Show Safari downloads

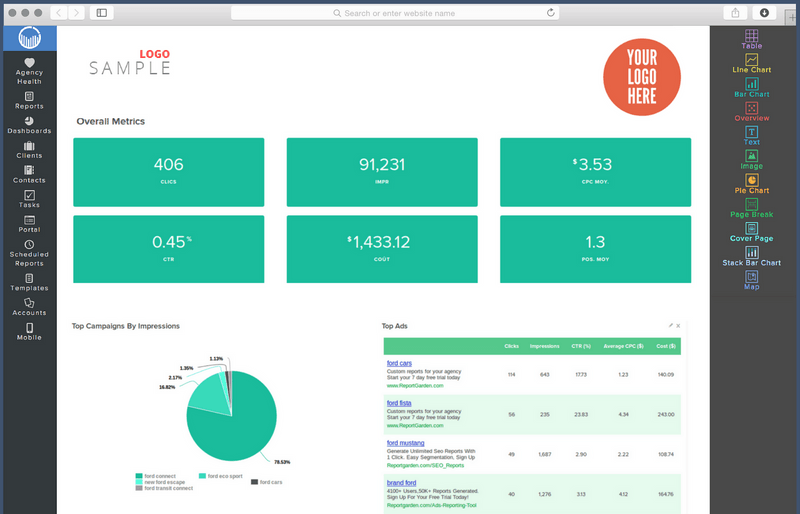tap(764, 13)
